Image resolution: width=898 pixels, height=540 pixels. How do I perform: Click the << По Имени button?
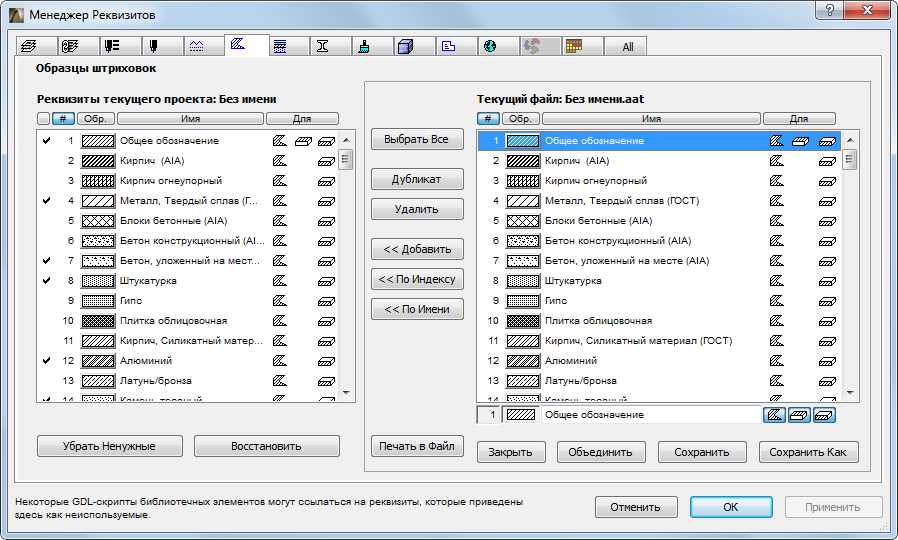[x=417, y=309]
